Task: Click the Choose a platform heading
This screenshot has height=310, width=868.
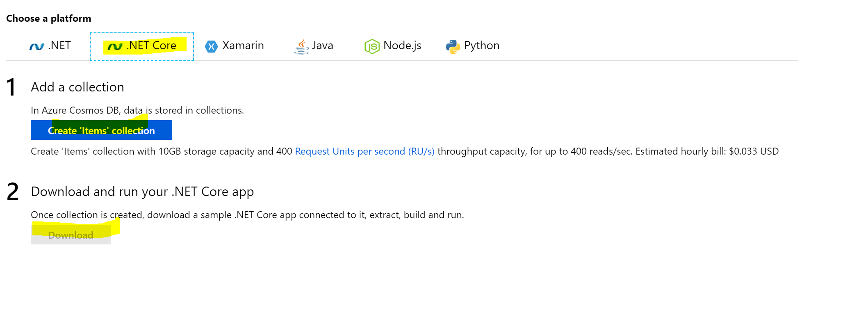Action: click(48, 18)
